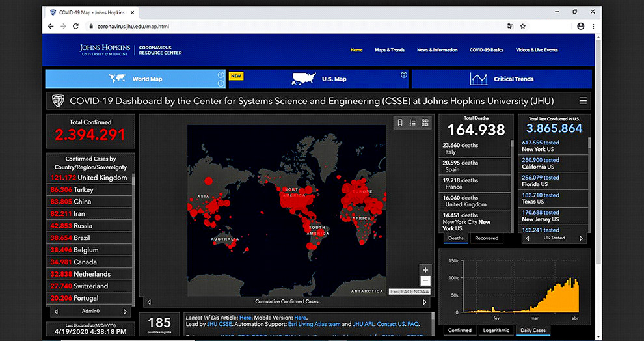
Task: Zoom out on the map with minus button
Action: click(x=425, y=281)
